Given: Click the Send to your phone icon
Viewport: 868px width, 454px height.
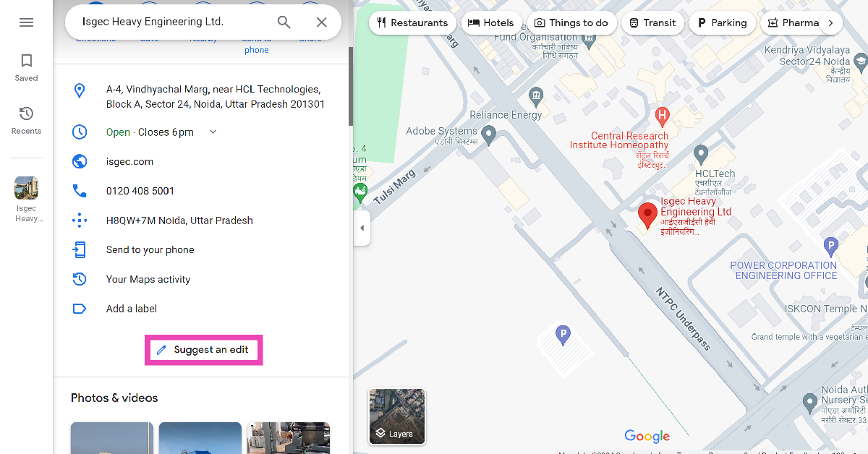Looking at the screenshot, I should 80,250.
